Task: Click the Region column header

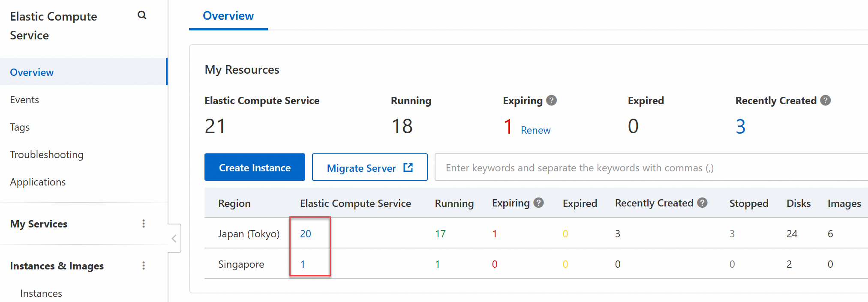Action: coord(234,203)
